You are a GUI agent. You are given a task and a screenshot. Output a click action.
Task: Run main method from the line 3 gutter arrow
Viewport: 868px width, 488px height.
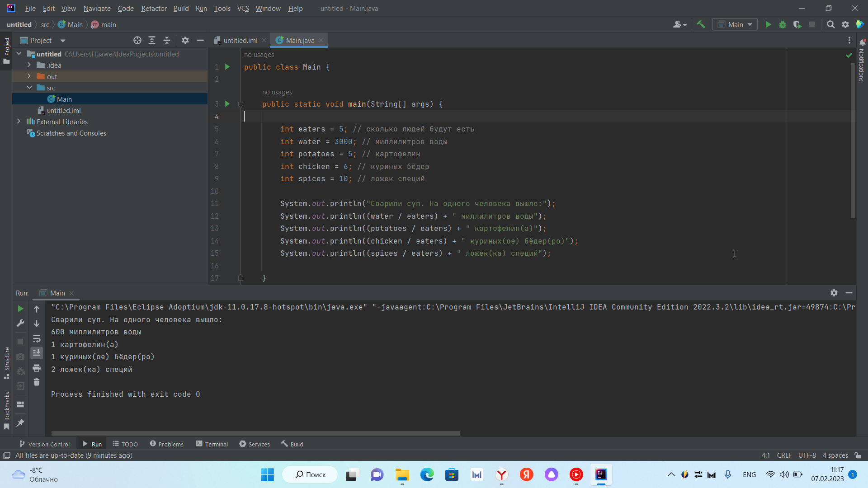click(227, 104)
